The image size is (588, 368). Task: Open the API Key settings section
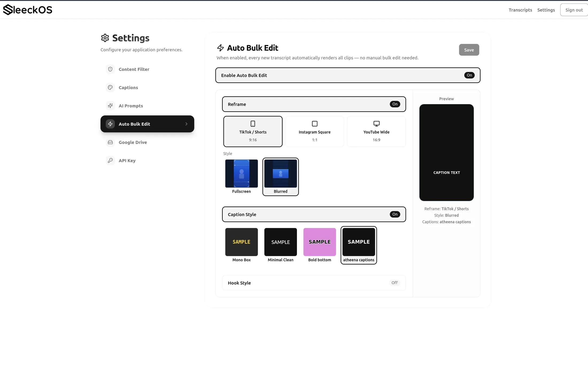(147, 160)
